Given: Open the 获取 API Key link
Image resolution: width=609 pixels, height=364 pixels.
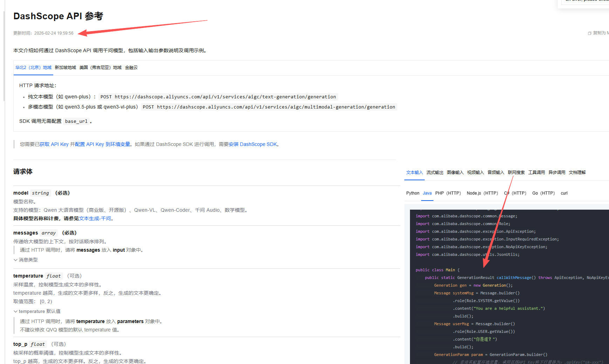Looking at the screenshot, I should pos(54,144).
